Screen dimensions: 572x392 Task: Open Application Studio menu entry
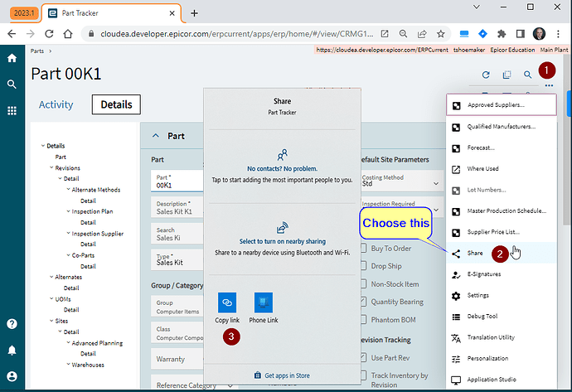click(502, 380)
